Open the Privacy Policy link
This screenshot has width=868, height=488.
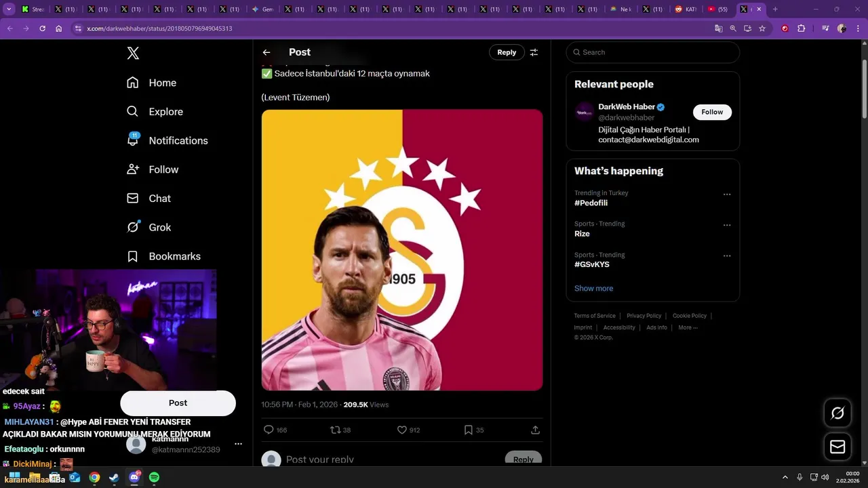(x=644, y=316)
